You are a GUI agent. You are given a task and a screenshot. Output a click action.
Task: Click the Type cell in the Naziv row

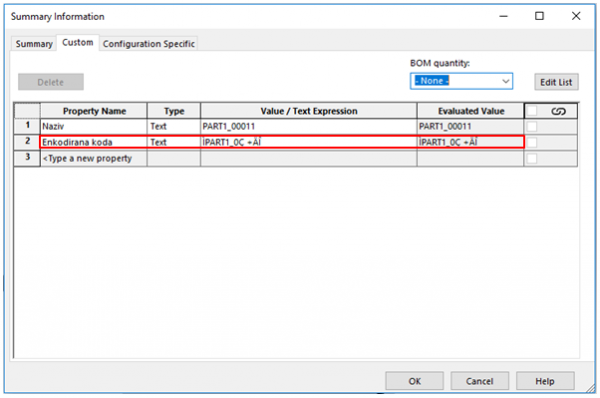[174, 126]
